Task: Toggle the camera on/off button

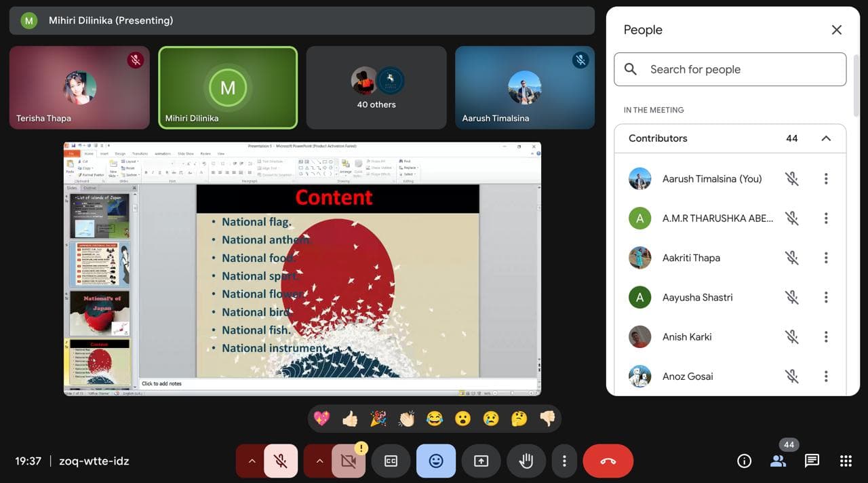Action: point(349,461)
